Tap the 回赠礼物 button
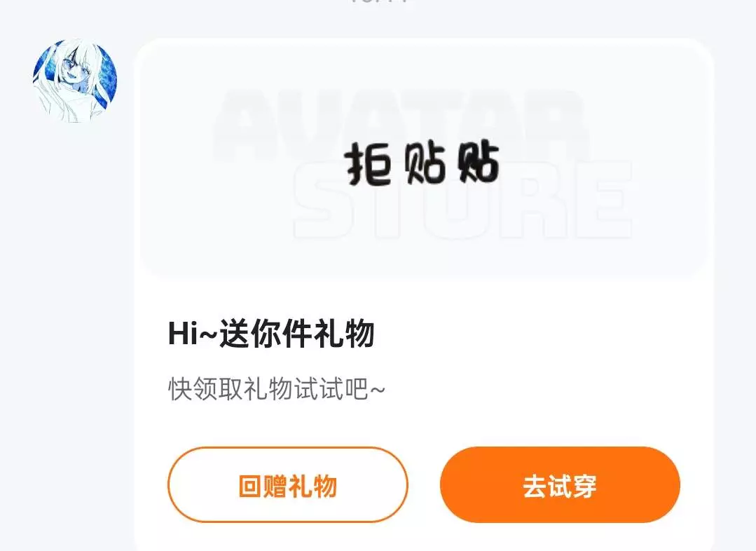 [x=288, y=485]
